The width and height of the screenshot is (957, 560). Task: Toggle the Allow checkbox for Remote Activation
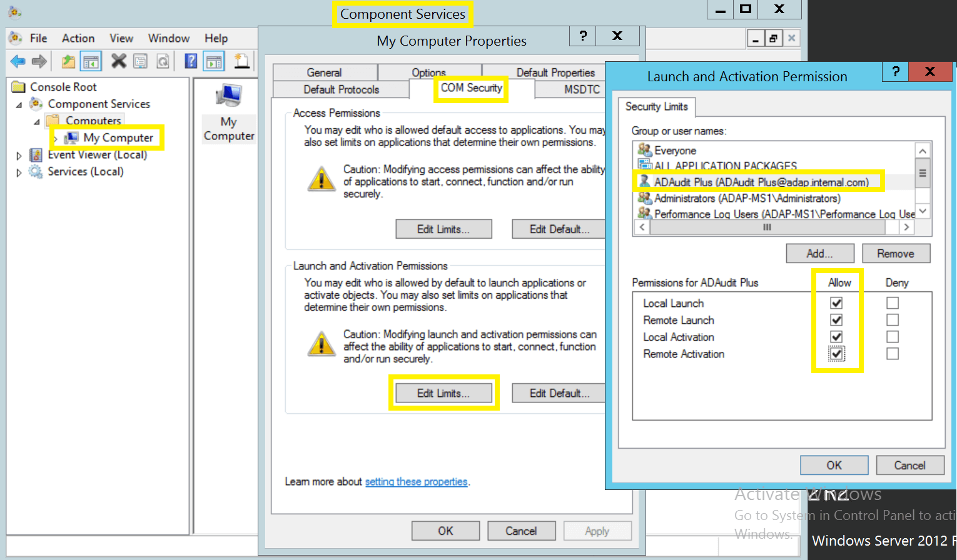pyautogui.click(x=836, y=353)
